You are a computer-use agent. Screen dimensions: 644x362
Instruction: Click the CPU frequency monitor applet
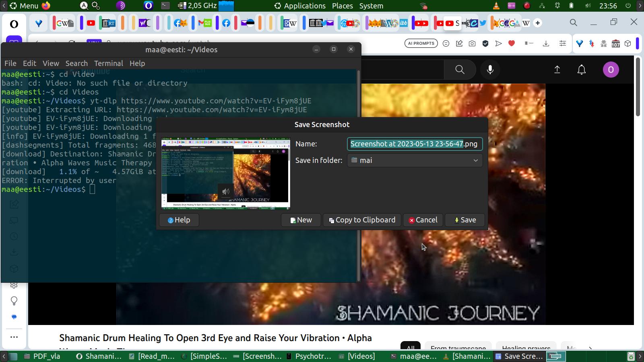tap(205, 6)
